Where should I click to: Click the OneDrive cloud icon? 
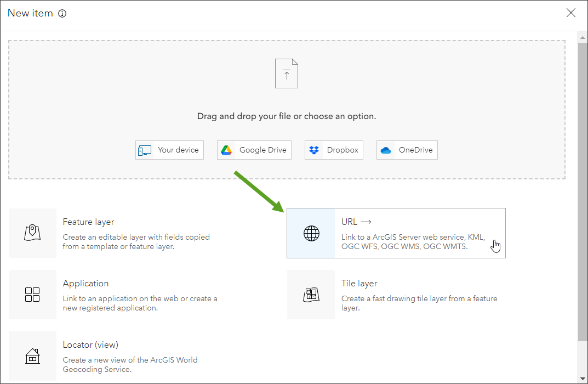click(386, 150)
